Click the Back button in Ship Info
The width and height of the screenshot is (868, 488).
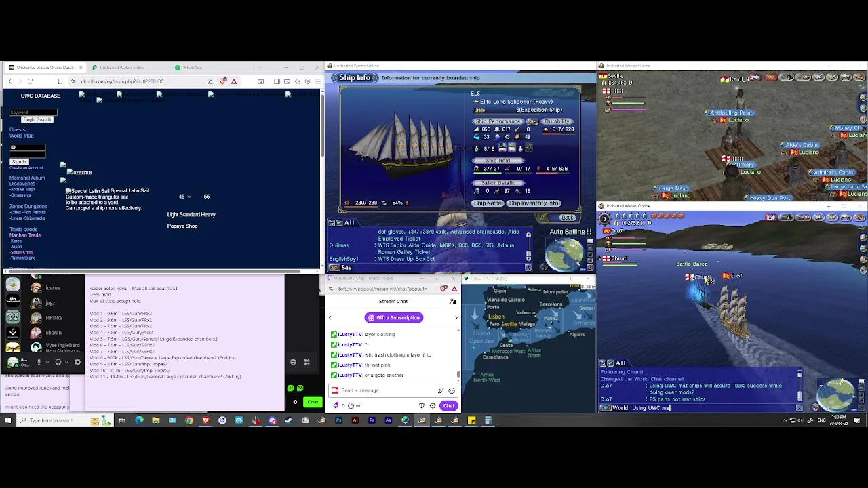[567, 218]
